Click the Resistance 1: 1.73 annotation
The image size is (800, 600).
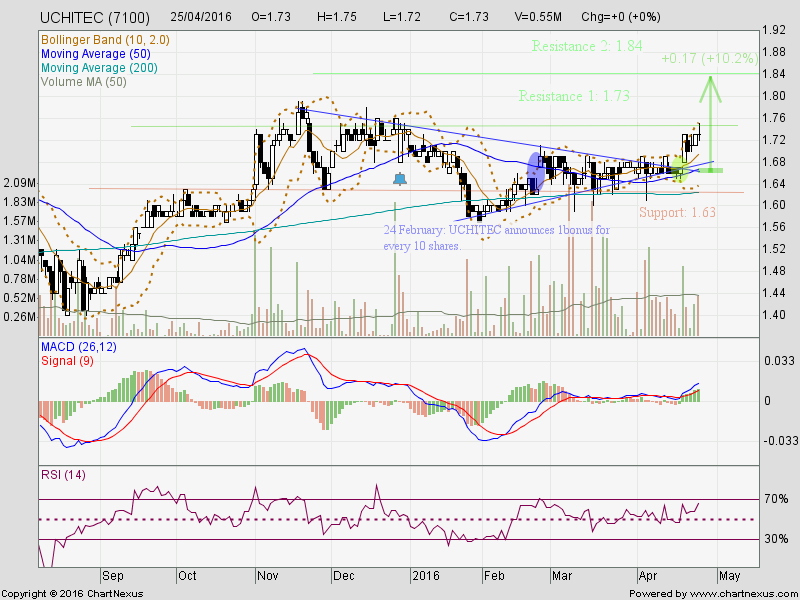coord(574,96)
